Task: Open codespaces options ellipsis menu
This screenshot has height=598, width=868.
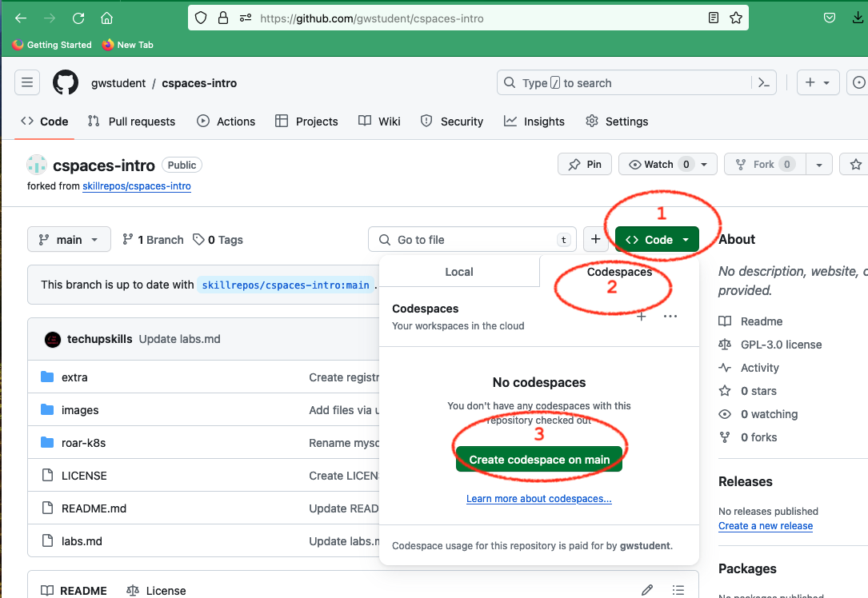Action: 670,317
